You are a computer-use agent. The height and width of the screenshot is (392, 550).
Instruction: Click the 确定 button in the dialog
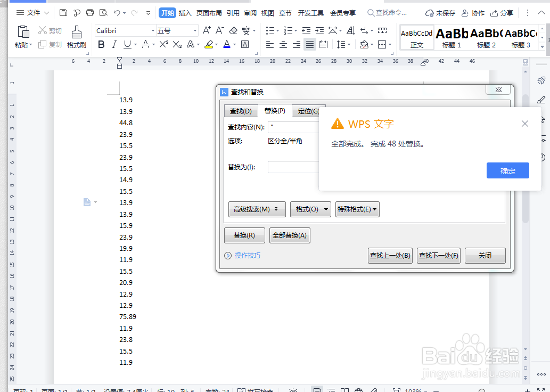(507, 170)
